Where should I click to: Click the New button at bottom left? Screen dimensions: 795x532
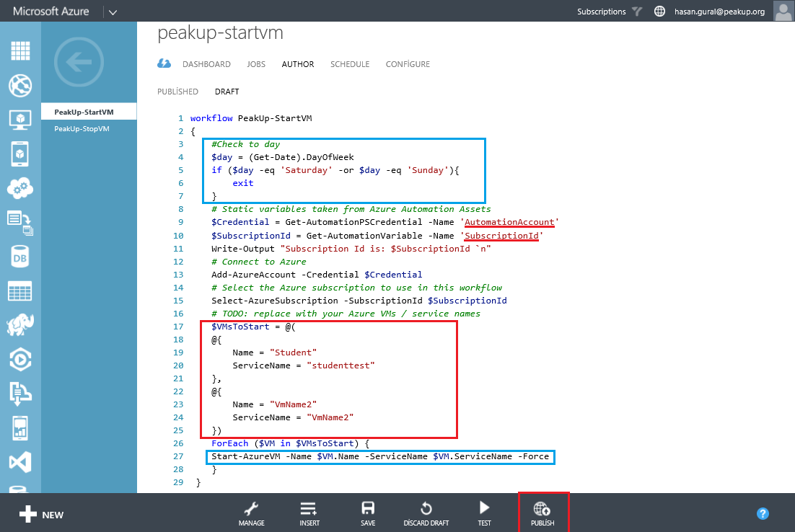41,514
